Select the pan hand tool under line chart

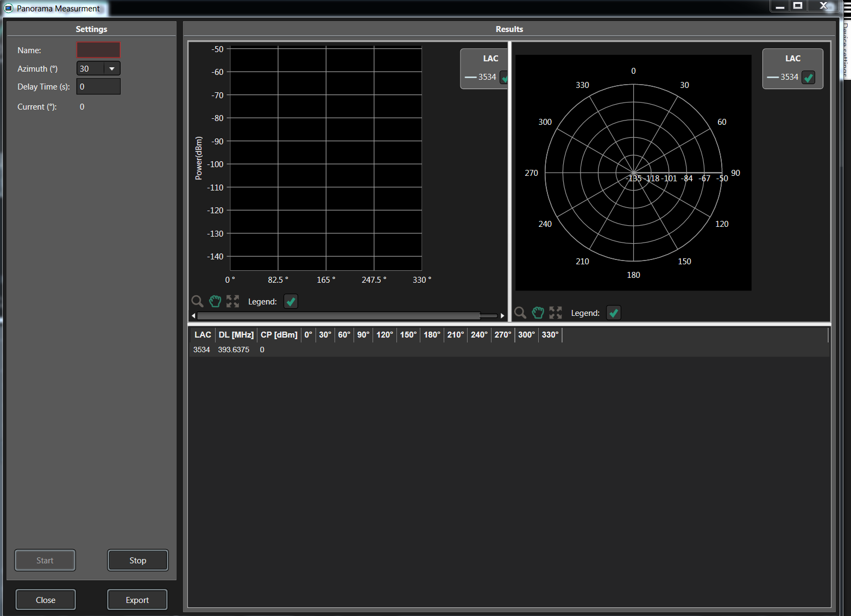pos(215,301)
